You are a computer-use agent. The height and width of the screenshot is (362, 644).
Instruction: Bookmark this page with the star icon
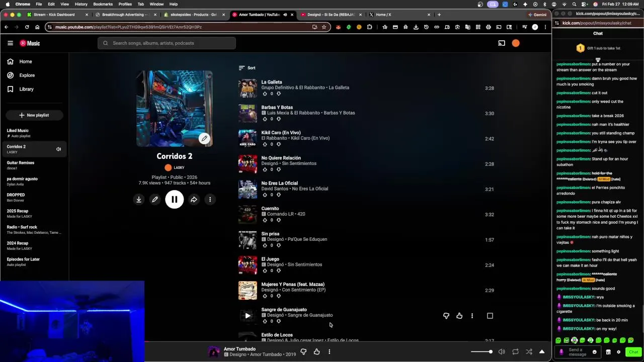pyautogui.click(x=324, y=27)
